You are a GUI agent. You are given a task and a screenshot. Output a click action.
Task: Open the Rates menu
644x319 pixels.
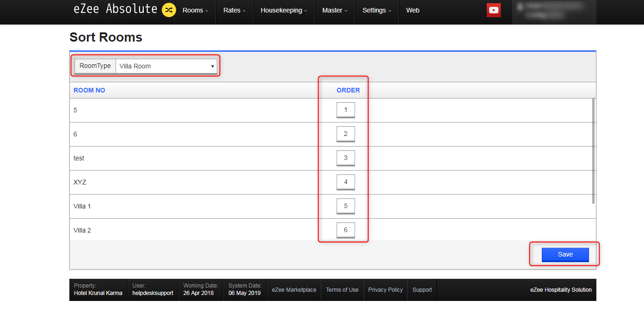point(234,10)
